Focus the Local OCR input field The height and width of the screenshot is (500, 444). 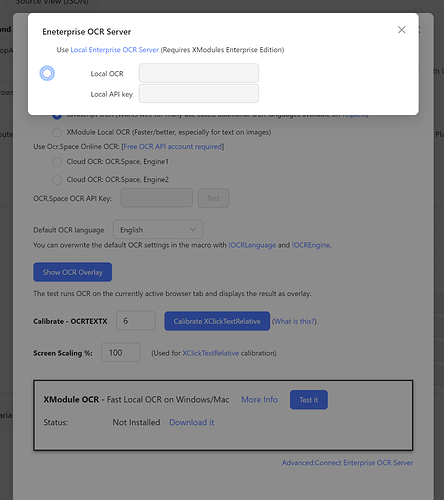[199, 73]
